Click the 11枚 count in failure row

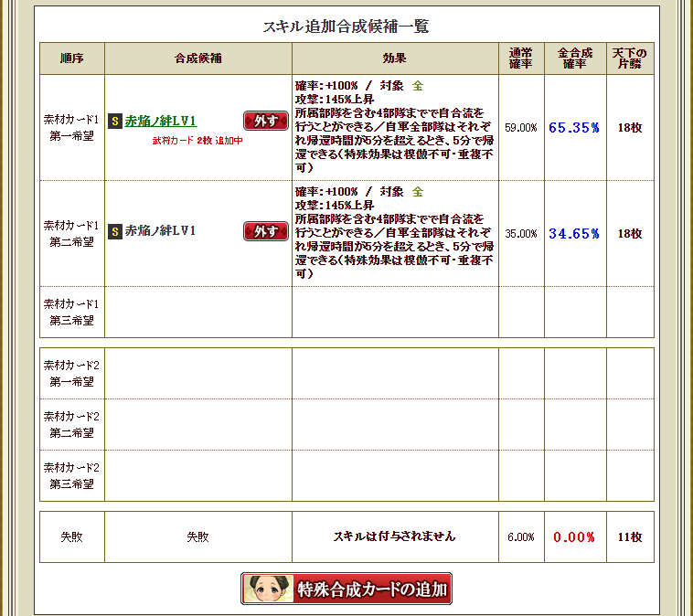coord(630,537)
